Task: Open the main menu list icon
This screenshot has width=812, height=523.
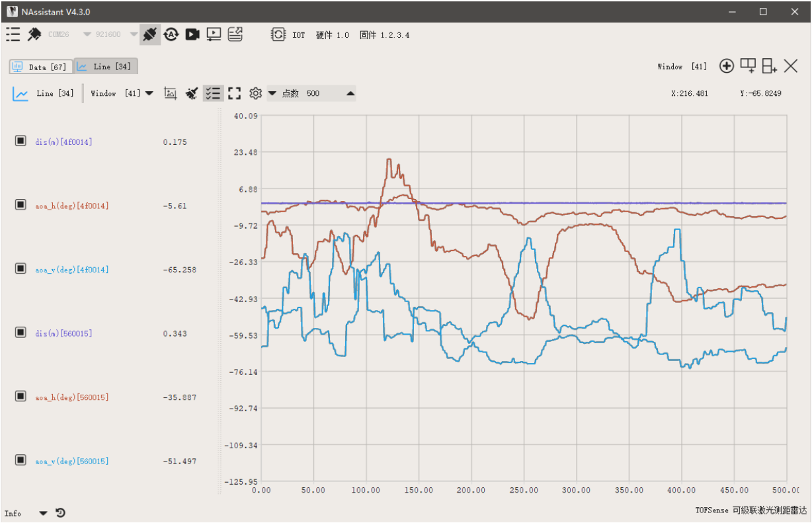Action: (13, 34)
